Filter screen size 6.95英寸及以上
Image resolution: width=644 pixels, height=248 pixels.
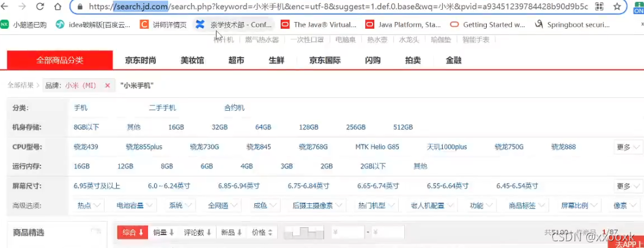click(x=97, y=186)
